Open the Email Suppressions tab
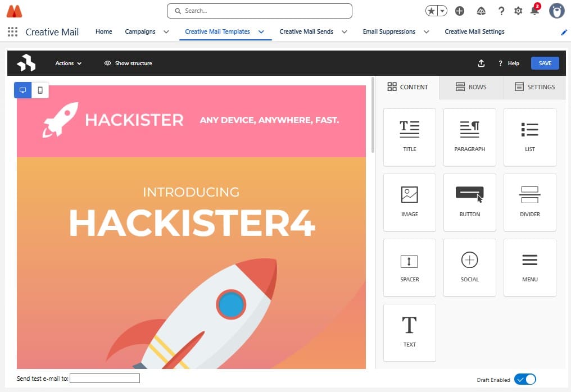This screenshot has width=571, height=392. (x=389, y=31)
